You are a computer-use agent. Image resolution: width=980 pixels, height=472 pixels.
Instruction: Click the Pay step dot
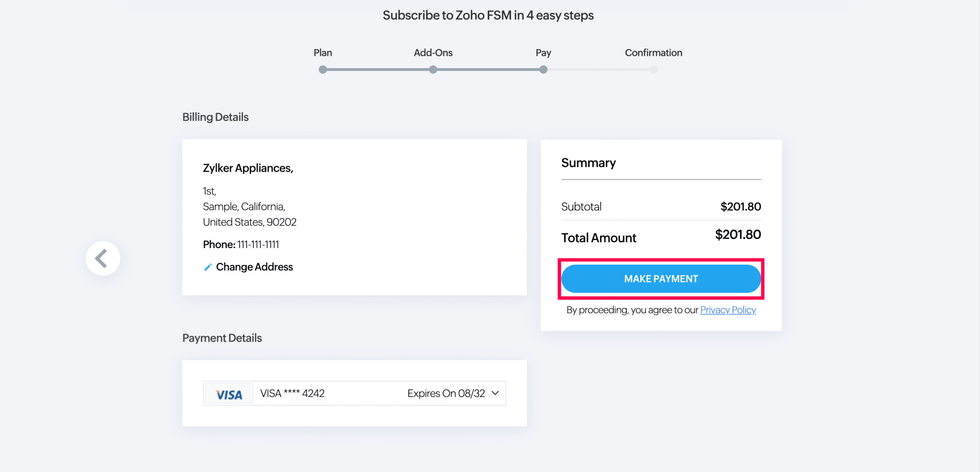click(x=543, y=69)
